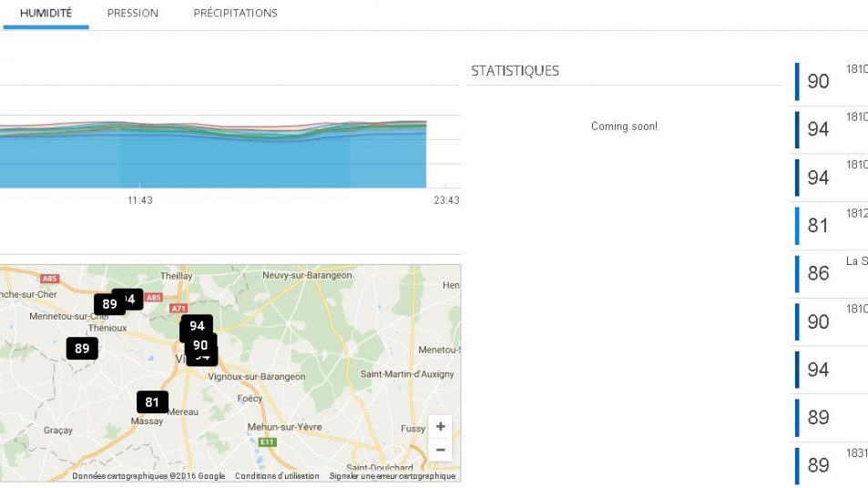
Task: Switch to the Humidité tab
Action: click(46, 14)
